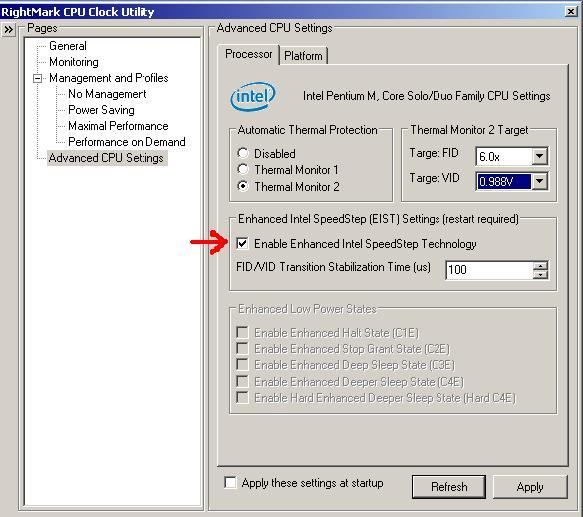Select Advanced CPU Settings page

[106, 158]
